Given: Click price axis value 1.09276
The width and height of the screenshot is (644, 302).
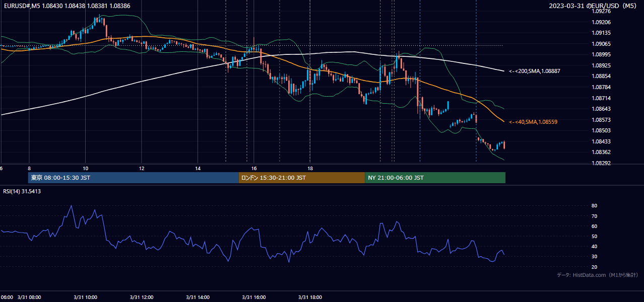Looking at the screenshot, I should [601, 11].
